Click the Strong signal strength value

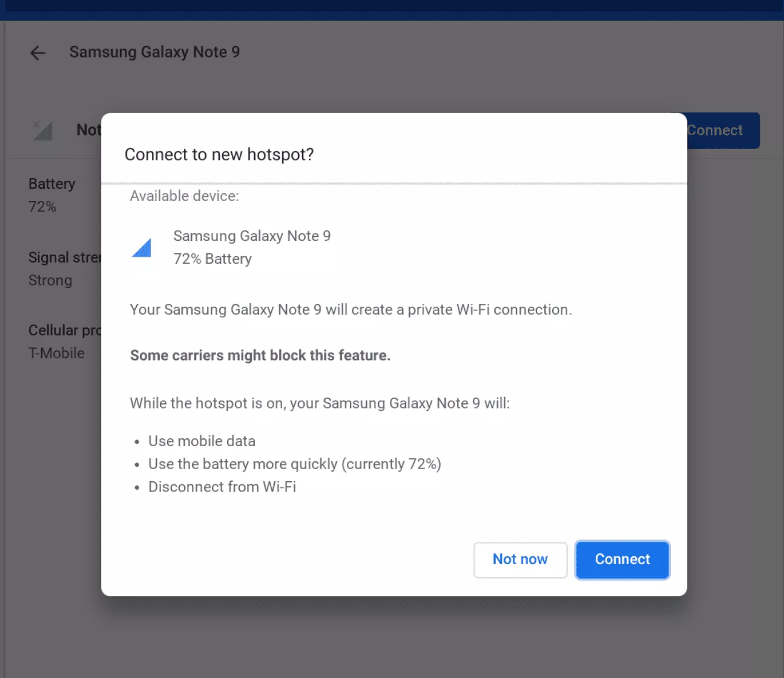click(50, 281)
